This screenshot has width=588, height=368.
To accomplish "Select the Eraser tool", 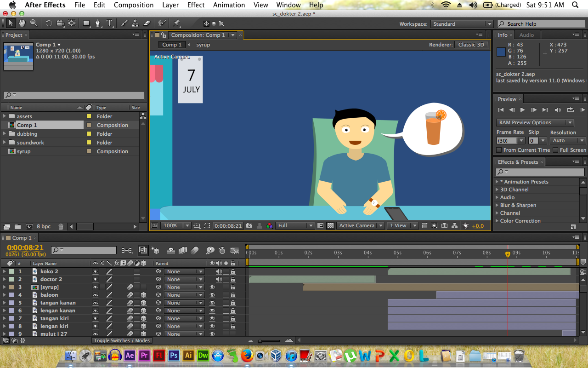I will 147,23.
